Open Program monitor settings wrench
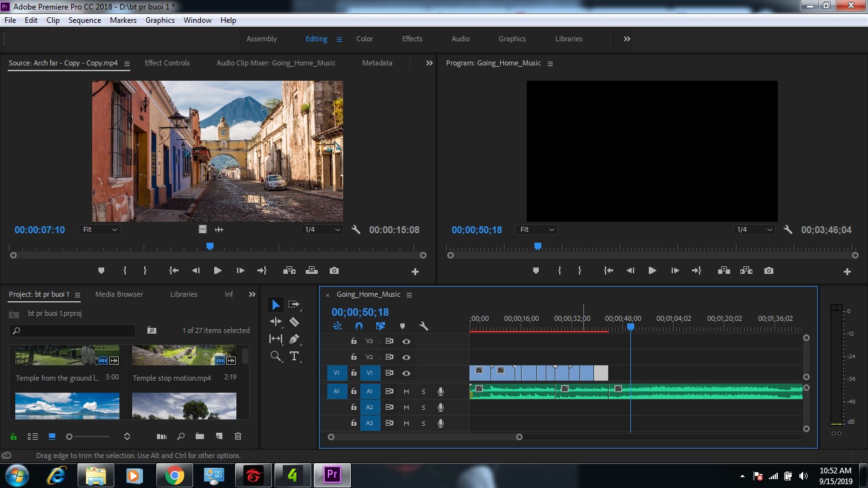The width and height of the screenshot is (868, 488). pyautogui.click(x=788, y=230)
